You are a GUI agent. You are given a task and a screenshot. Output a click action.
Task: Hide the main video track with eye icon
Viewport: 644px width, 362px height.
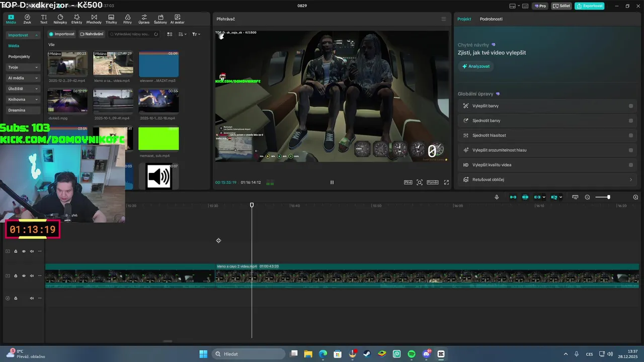coord(24,276)
